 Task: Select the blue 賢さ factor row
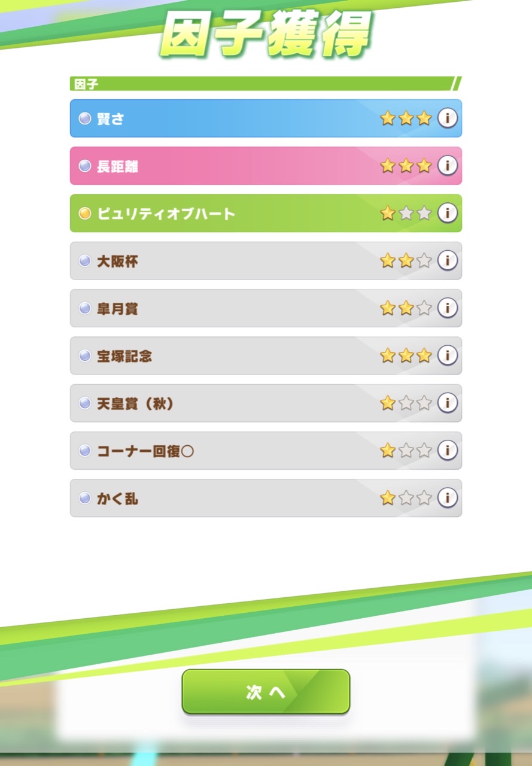[266, 118]
